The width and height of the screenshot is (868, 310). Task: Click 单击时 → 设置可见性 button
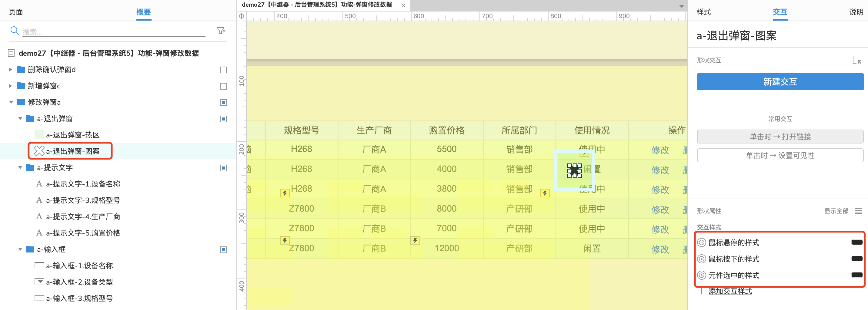tap(780, 156)
